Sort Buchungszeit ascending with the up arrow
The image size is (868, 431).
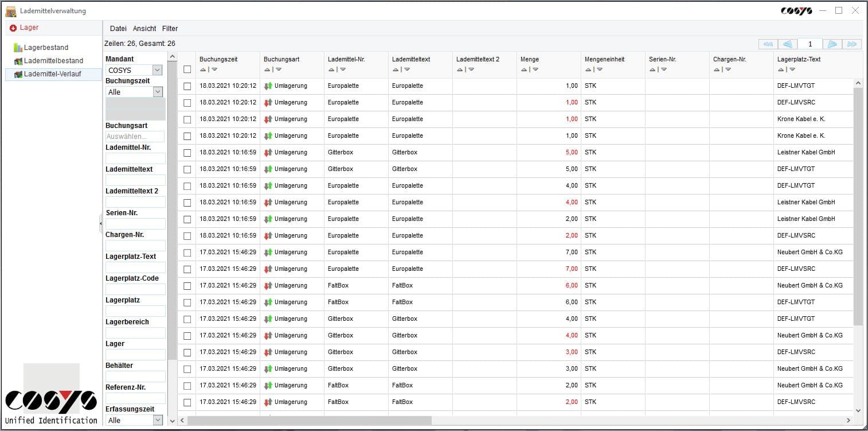coord(203,69)
